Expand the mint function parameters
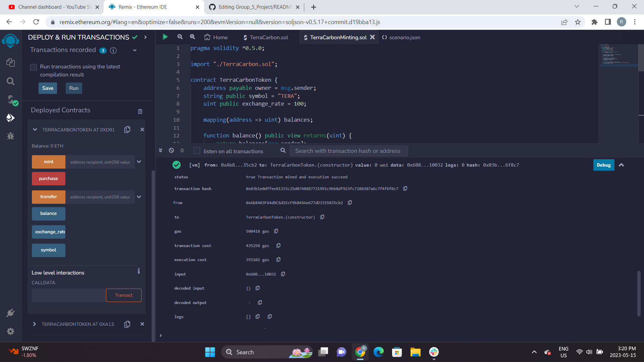Viewport: 644px width, 362px height. coord(139,162)
